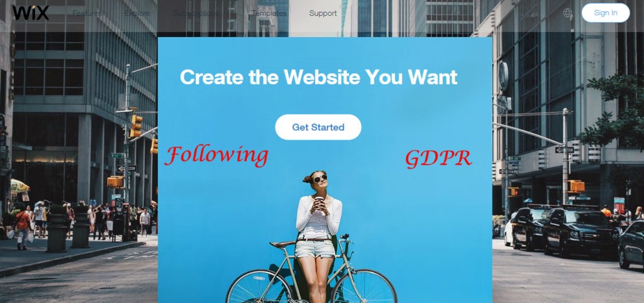The image size is (644, 303).
Task: Click the Create the Website You Want headline
Action: pos(319,77)
